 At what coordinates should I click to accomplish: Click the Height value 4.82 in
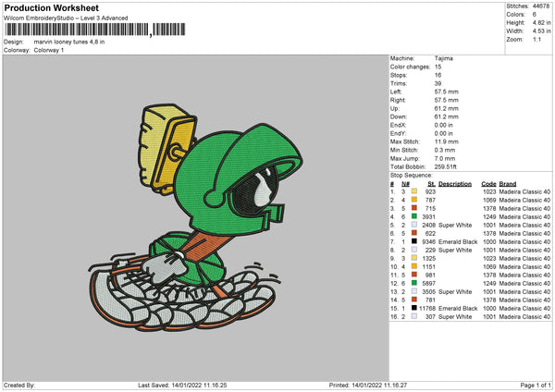tap(541, 22)
